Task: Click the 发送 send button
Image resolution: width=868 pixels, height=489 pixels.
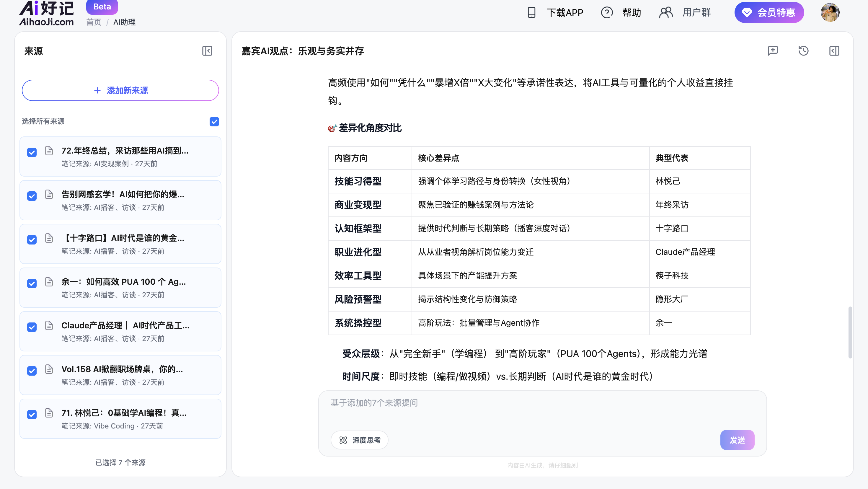Action: click(x=737, y=440)
